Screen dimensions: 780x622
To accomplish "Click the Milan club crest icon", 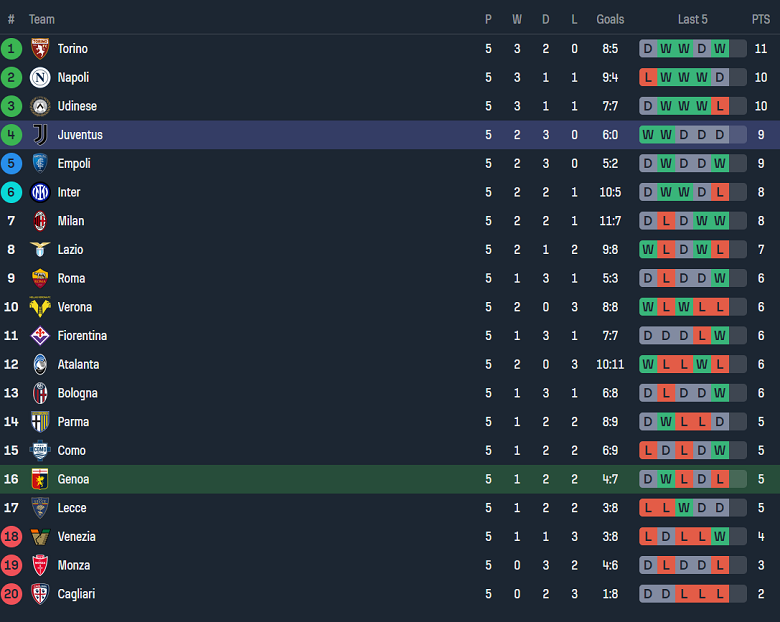I will pyautogui.click(x=40, y=221).
